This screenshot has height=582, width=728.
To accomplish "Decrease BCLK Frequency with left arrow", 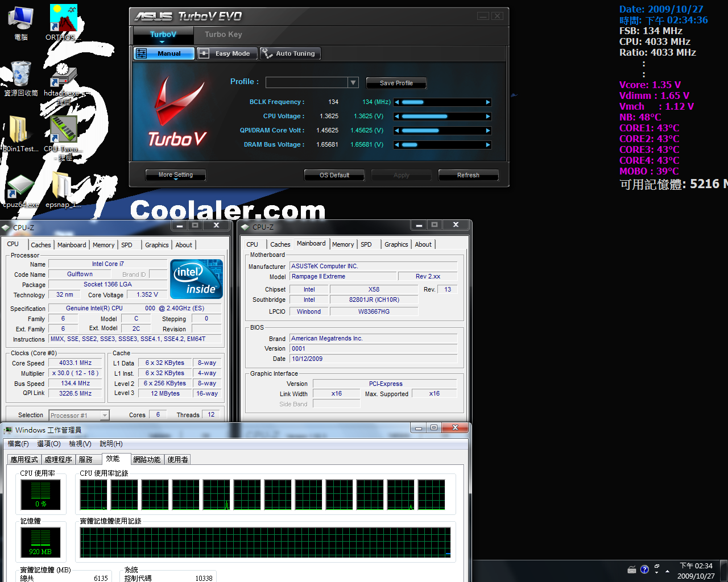I will pos(396,102).
